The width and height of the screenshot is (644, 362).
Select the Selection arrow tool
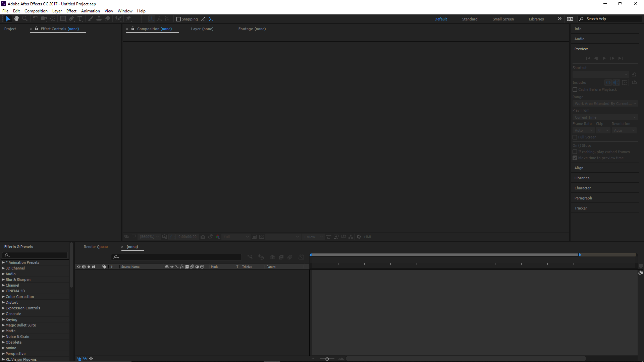point(8,19)
